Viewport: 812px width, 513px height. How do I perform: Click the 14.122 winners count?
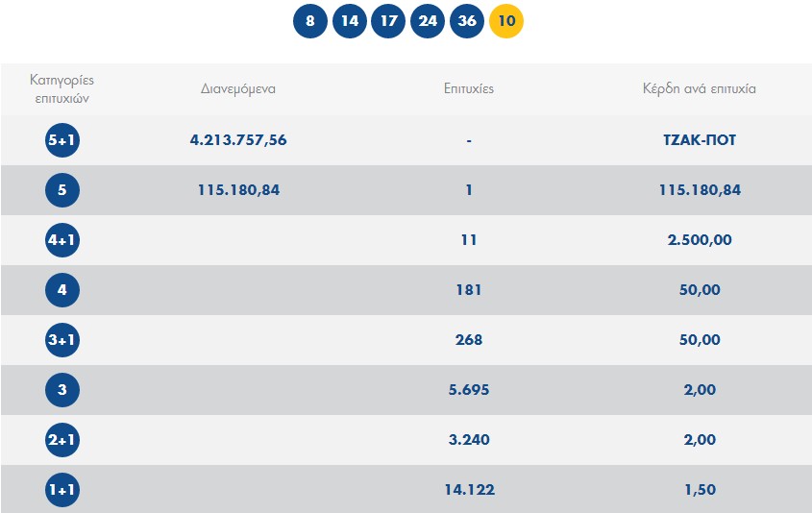coord(468,490)
